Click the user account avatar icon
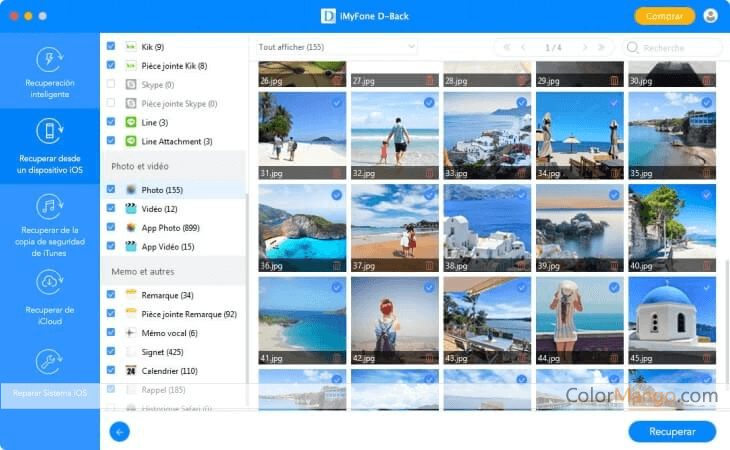The width and height of the screenshot is (730, 450). (710, 16)
